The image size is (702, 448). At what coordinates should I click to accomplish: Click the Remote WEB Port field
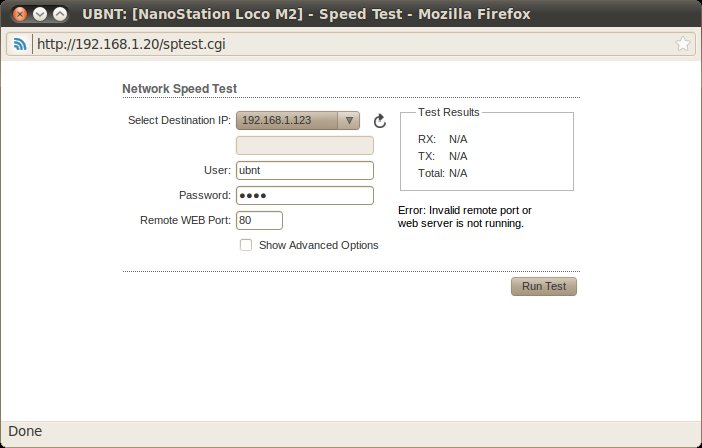[259, 220]
